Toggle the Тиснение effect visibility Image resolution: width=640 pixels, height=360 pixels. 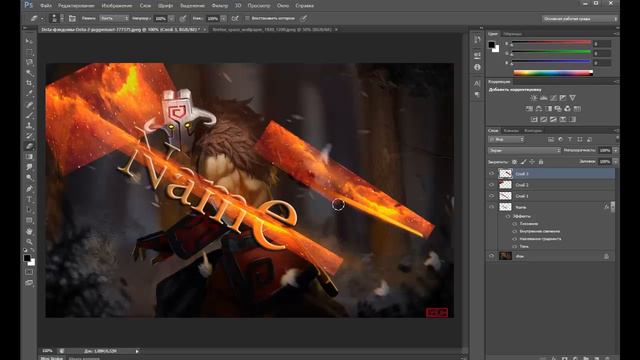pyautogui.click(x=514, y=224)
